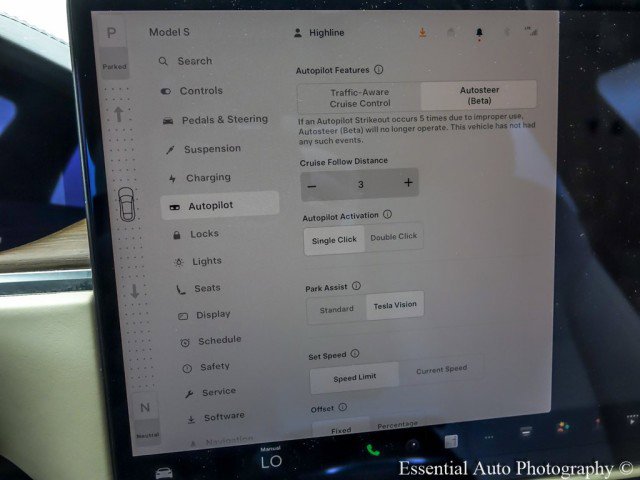Set speed to Current Speed

[441, 370]
